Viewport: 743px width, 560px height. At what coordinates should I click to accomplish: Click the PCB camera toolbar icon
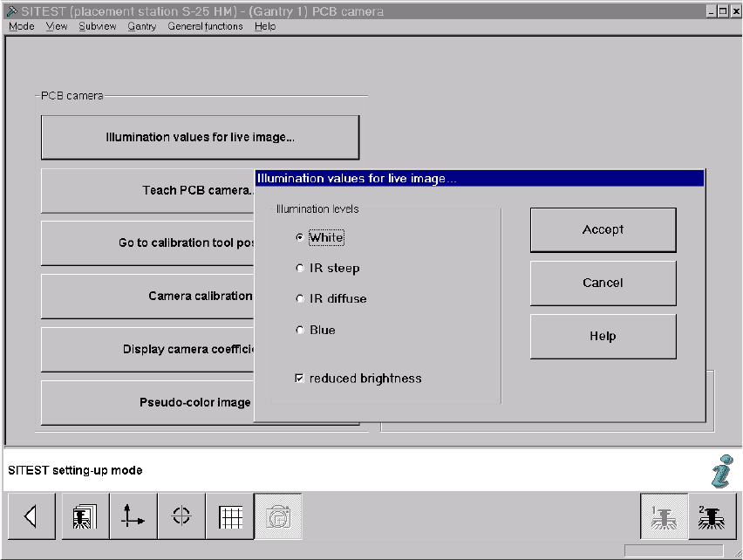click(x=278, y=516)
